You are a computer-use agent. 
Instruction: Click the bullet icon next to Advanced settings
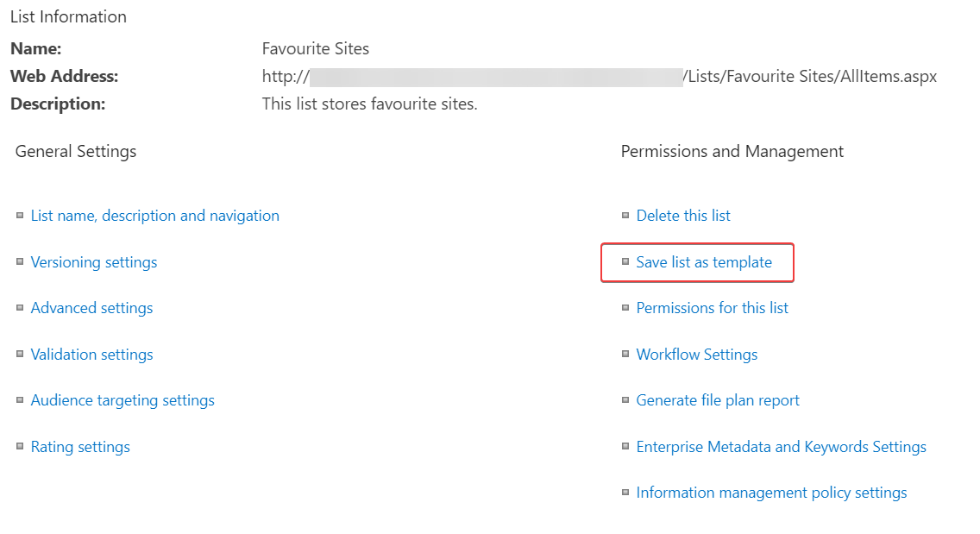(x=20, y=308)
